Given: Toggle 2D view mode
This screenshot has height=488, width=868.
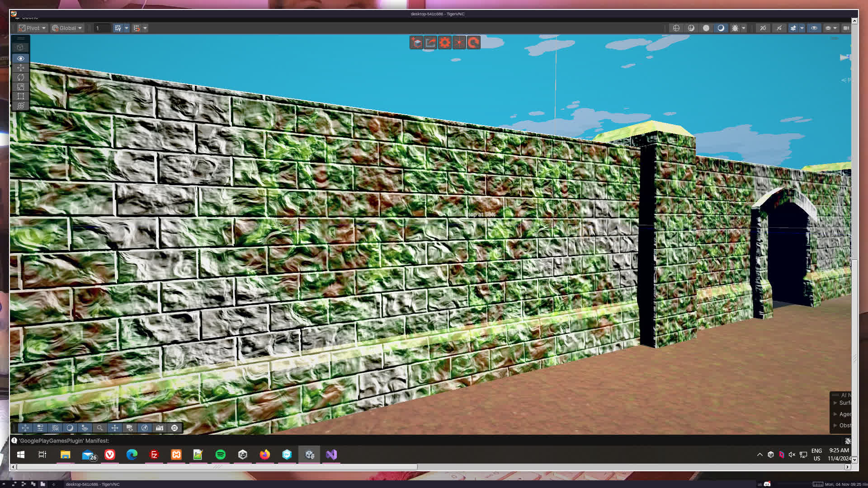Looking at the screenshot, I should (x=763, y=28).
